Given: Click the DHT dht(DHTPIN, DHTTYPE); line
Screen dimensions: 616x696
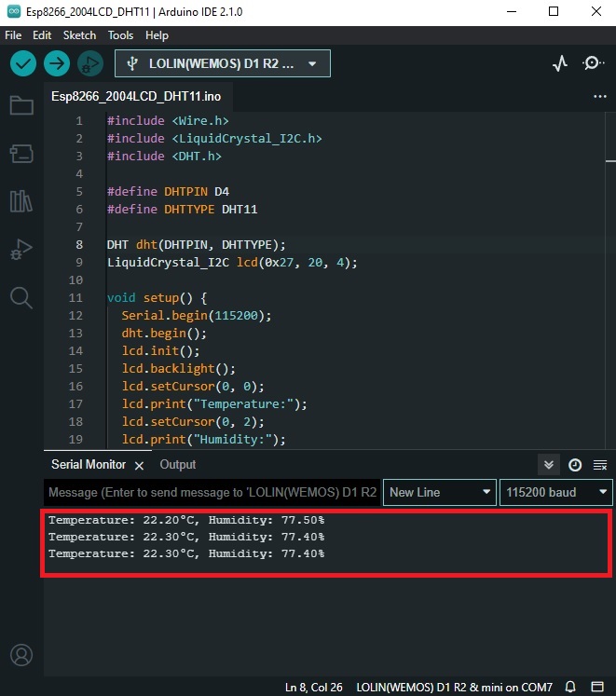Looking at the screenshot, I should 197,244.
